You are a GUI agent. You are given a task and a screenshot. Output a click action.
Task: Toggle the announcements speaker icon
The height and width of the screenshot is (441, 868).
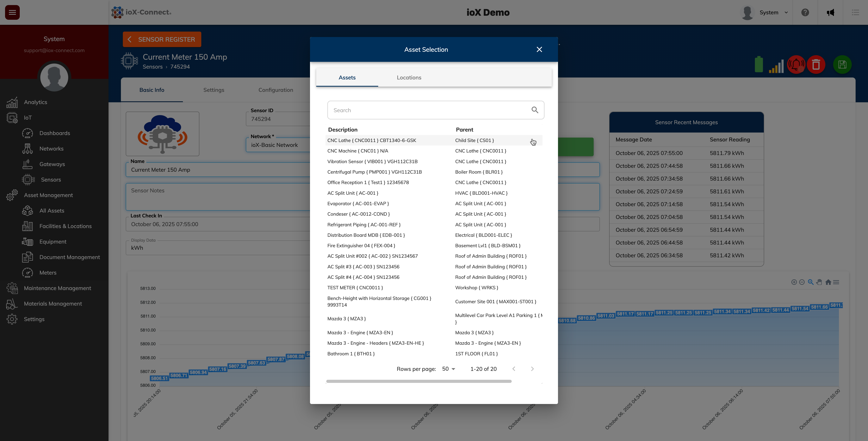click(831, 12)
